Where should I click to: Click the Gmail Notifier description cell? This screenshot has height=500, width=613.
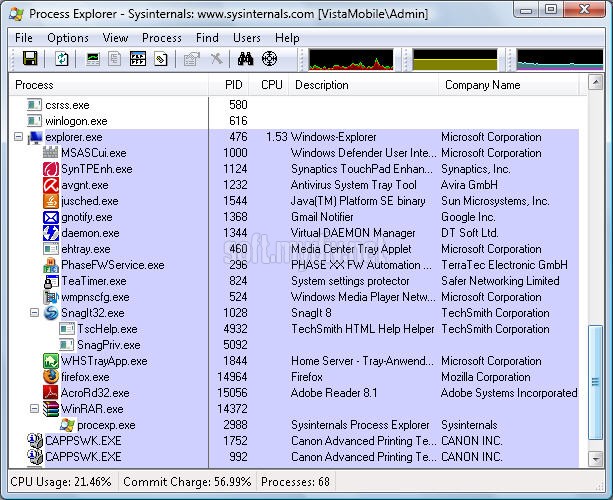click(x=322, y=217)
